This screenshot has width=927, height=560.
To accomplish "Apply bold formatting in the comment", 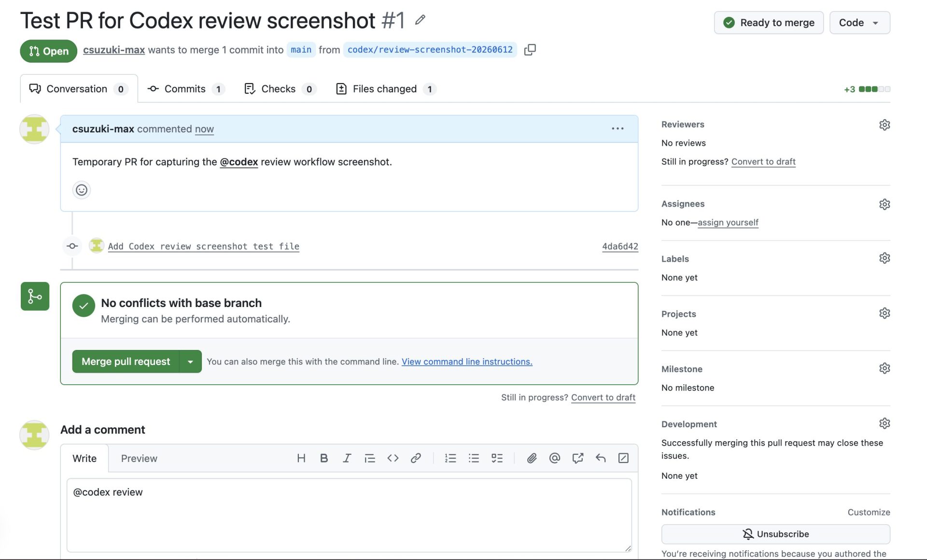I will coord(324,458).
